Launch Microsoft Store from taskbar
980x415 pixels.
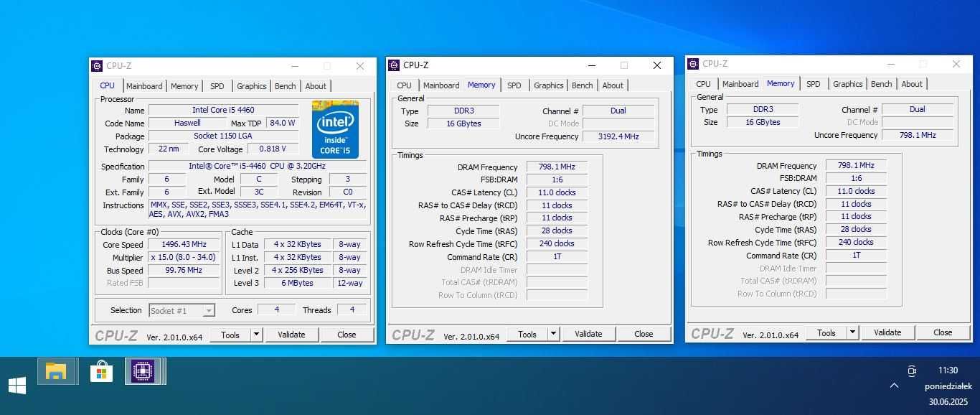tap(101, 371)
